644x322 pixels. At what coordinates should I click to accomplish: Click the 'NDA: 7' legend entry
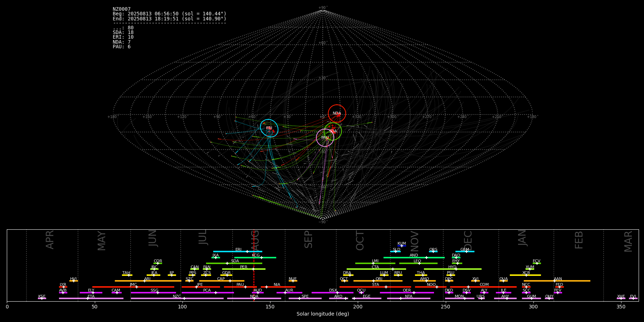click(x=122, y=42)
